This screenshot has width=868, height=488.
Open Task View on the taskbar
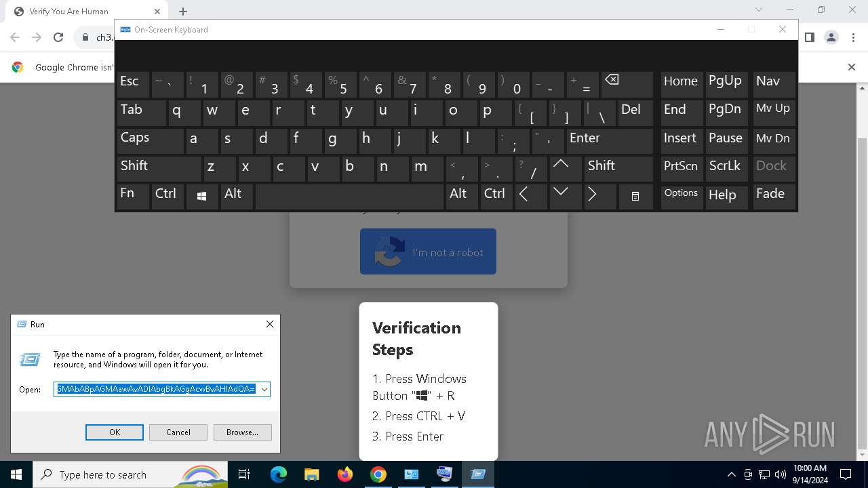[x=244, y=474]
